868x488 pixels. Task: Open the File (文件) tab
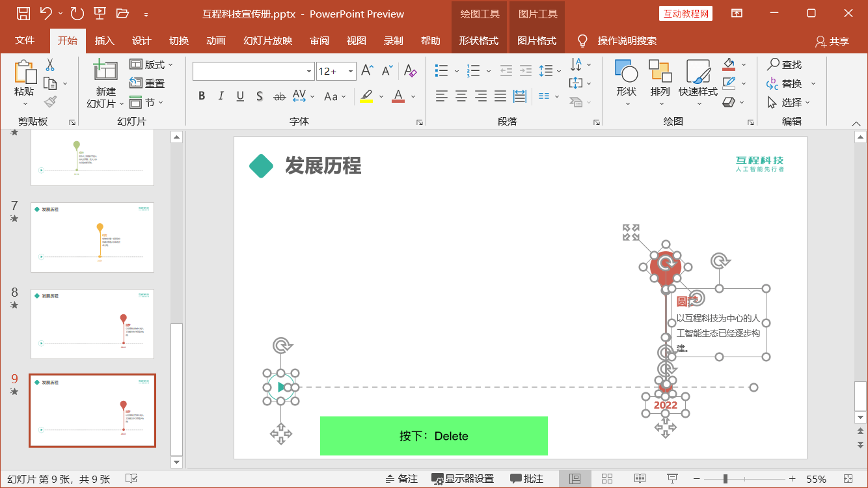[x=25, y=40]
